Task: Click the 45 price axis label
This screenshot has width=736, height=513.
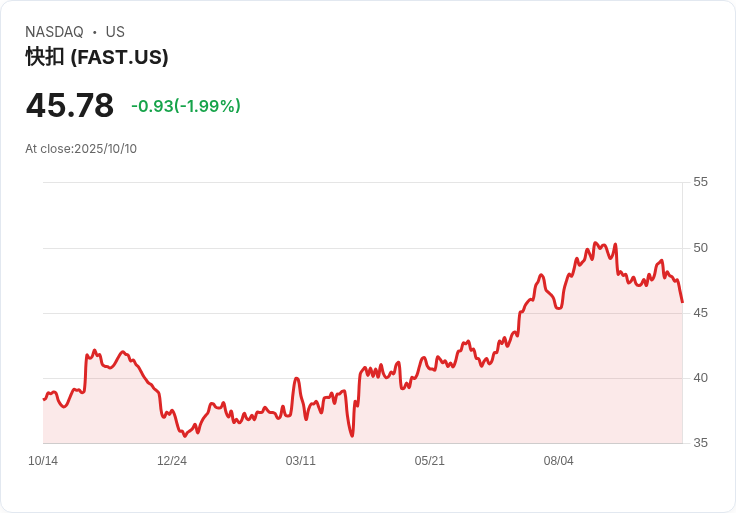Action: pyautogui.click(x=700, y=313)
